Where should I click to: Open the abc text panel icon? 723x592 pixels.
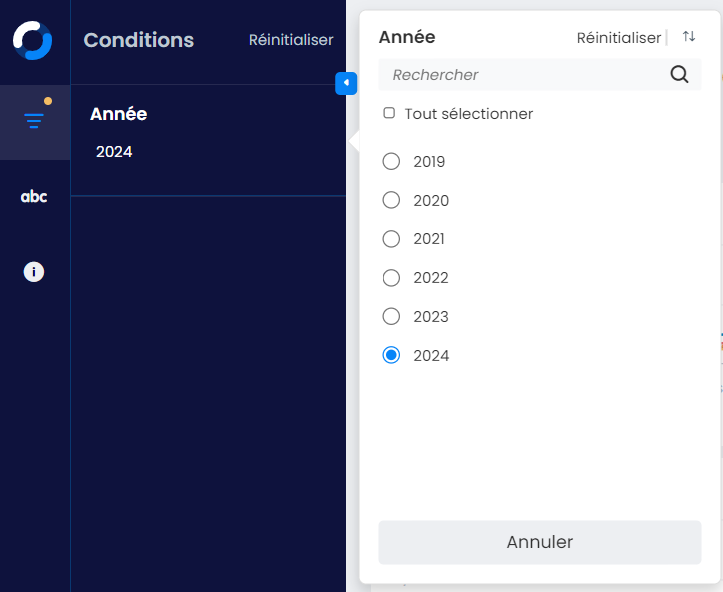coord(34,196)
